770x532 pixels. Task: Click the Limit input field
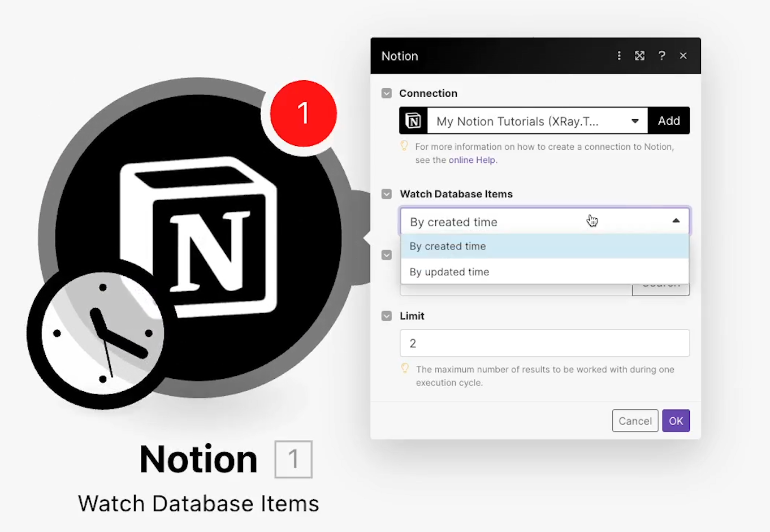pos(544,343)
